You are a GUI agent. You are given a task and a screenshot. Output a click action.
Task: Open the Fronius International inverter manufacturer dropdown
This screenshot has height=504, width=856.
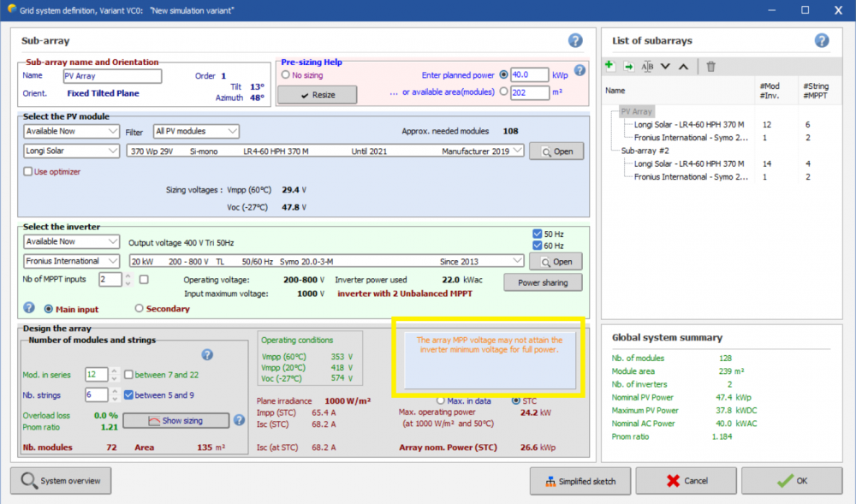point(71,261)
